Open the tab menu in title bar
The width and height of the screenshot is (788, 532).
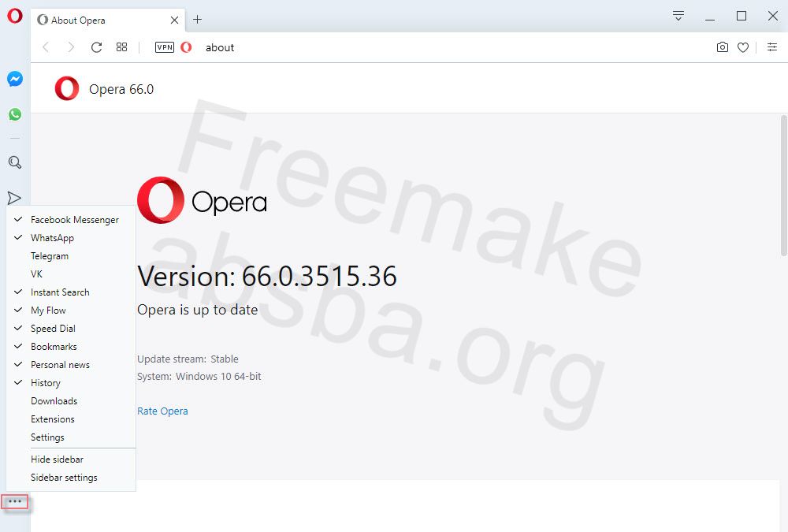[678, 16]
